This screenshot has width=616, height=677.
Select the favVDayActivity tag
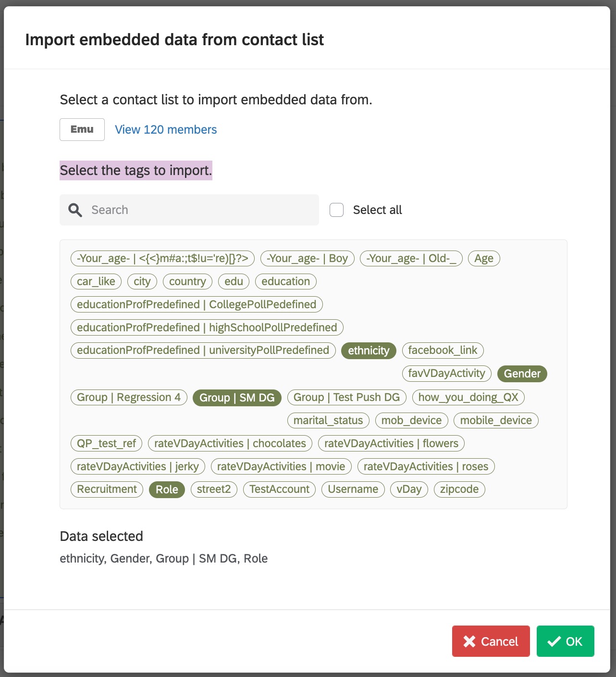[x=446, y=373]
